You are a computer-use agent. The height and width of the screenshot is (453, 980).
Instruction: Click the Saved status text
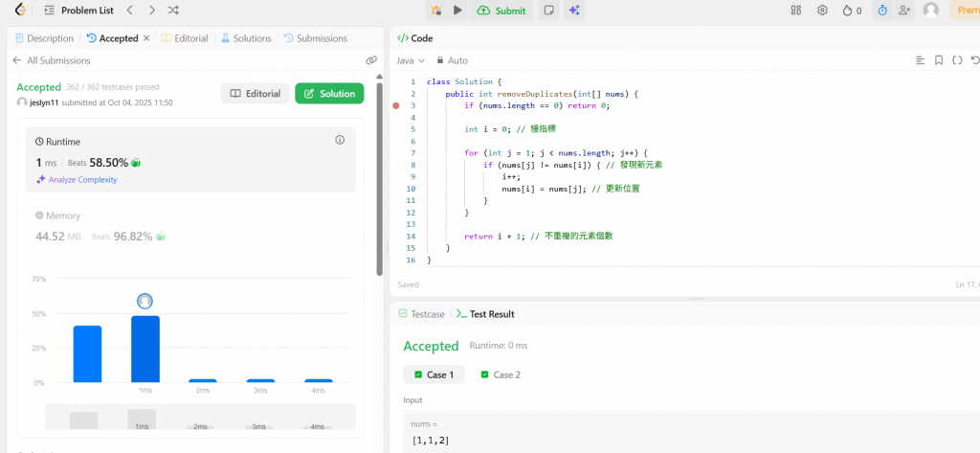[x=408, y=284]
